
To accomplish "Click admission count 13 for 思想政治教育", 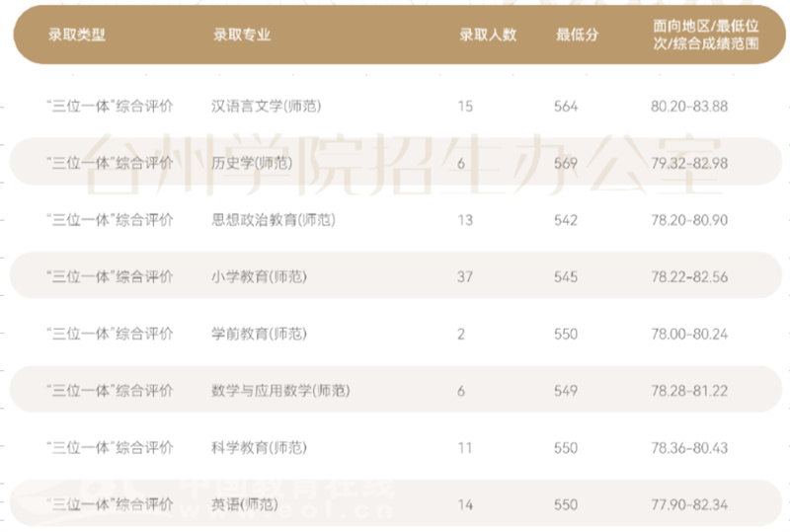I will 465,220.
